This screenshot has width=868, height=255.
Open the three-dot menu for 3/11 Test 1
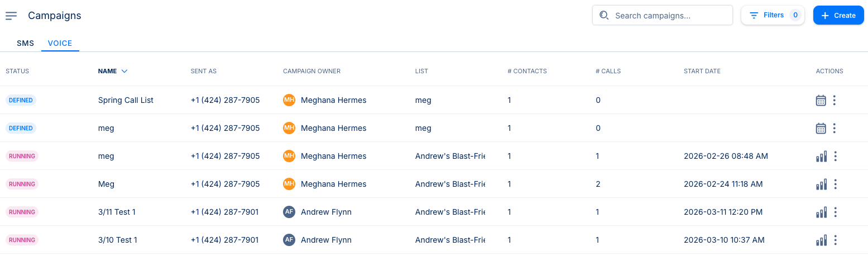[x=836, y=212]
